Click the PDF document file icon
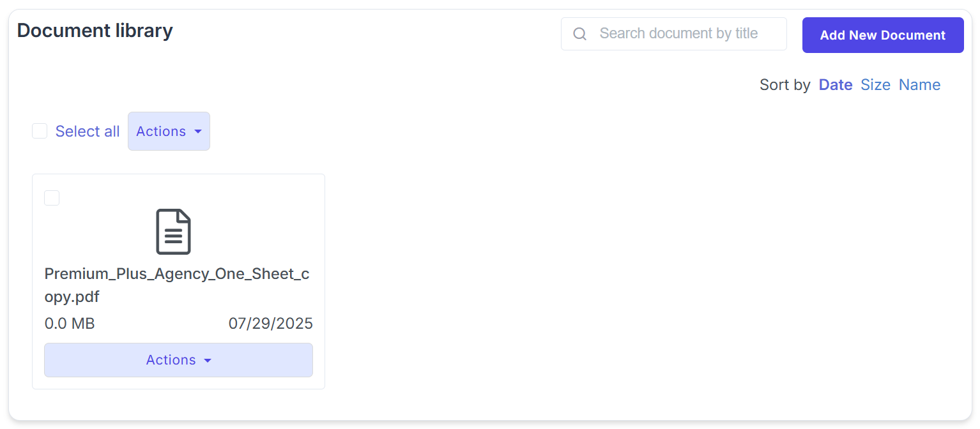 click(174, 232)
